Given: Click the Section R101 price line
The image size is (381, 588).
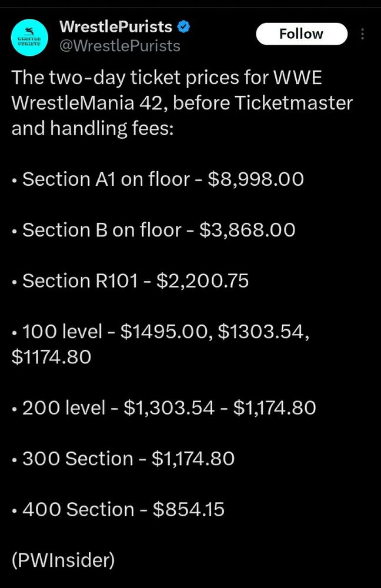Looking at the screenshot, I should pyautogui.click(x=130, y=281).
